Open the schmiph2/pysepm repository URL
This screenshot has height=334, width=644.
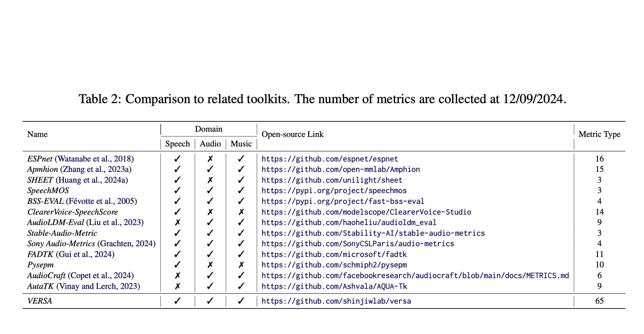[x=334, y=265]
